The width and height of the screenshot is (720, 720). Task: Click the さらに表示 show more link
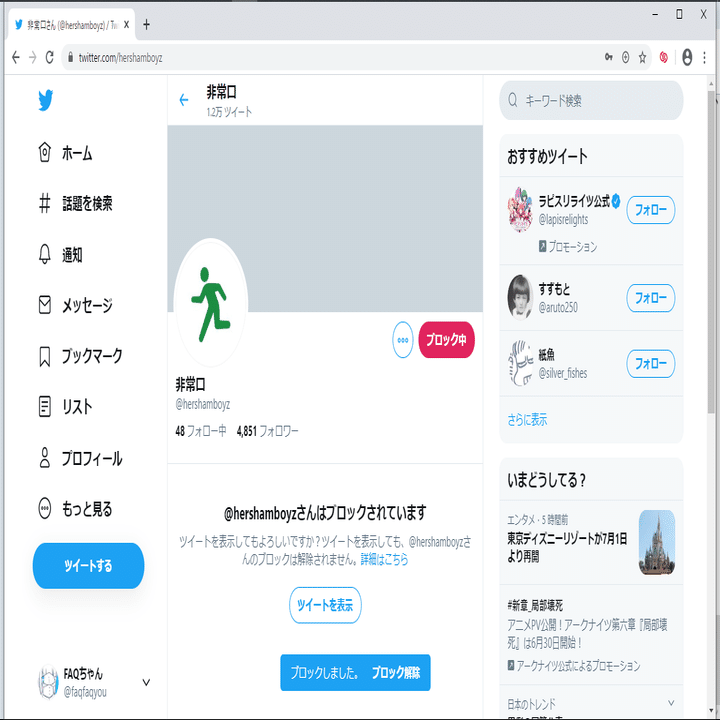[527, 420]
